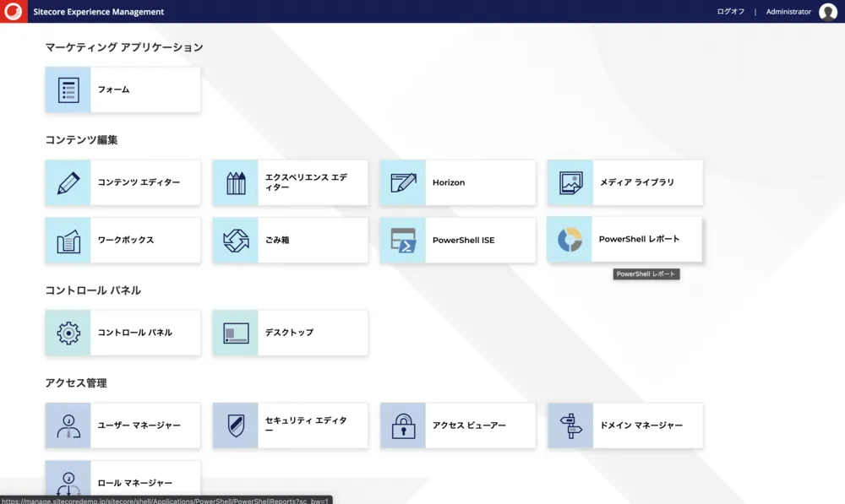The width and height of the screenshot is (845, 504).
Task: Open ユーザー マネージャー person icon
Action: tap(68, 425)
